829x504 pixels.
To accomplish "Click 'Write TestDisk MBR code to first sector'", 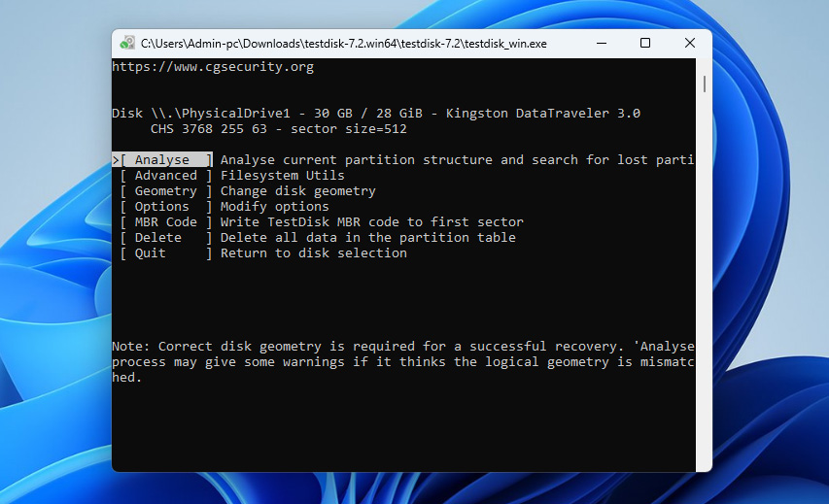I will (x=371, y=221).
